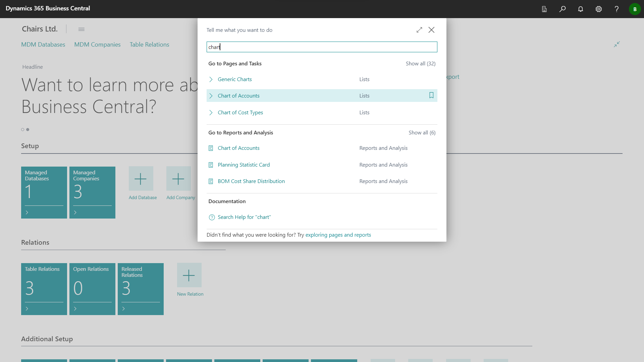Click Chairs Ltd. company name
Screen dimensions: 644x362
tap(40, 29)
